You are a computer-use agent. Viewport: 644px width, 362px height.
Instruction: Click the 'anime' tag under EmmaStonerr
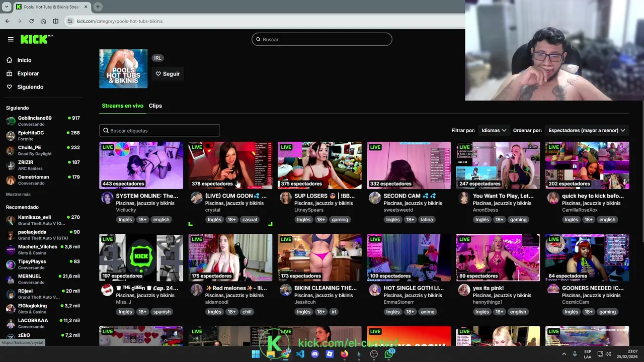click(428, 312)
